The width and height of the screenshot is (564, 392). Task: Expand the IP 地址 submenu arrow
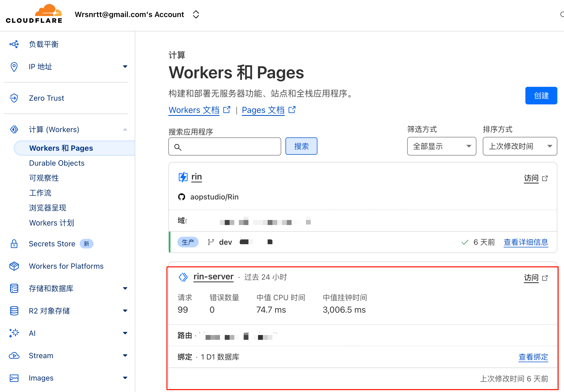(125, 67)
